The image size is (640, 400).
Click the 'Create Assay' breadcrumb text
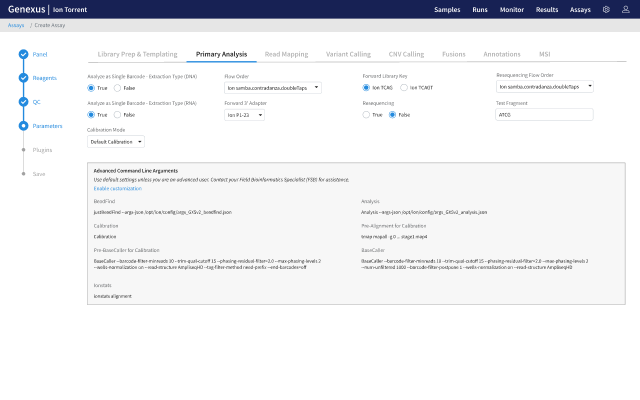[x=50, y=25]
